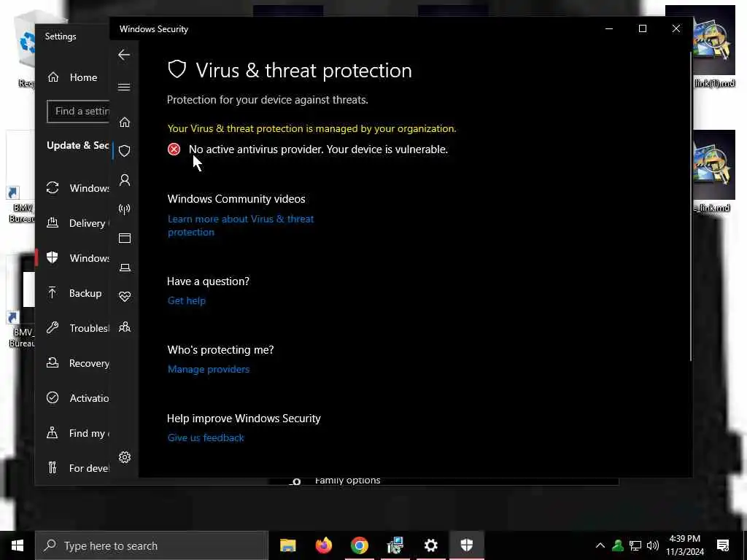Select the link(1).md desktop file

coord(714,47)
